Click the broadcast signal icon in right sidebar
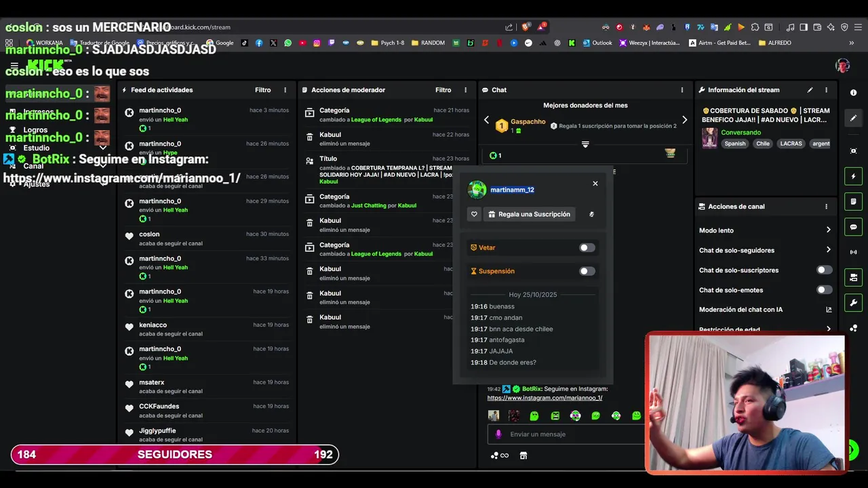Screen dimensions: 868x488 point(854,252)
